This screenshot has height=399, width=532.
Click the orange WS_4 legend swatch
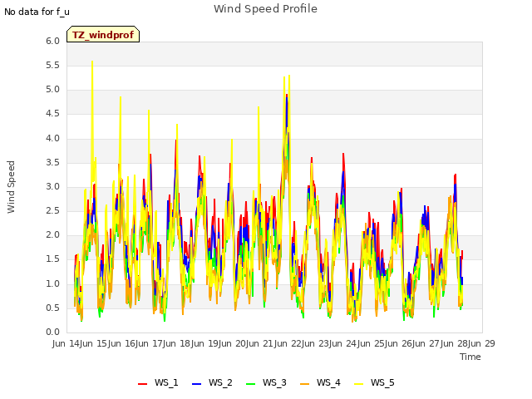[305, 384]
